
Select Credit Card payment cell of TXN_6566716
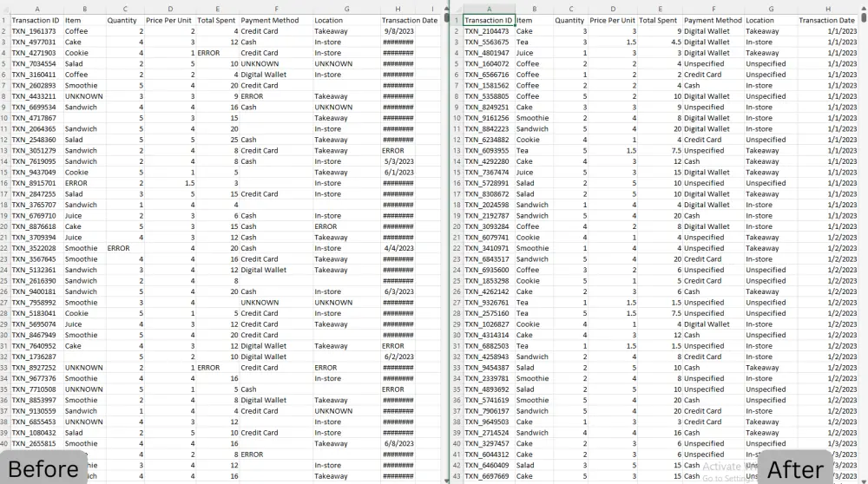(713, 75)
